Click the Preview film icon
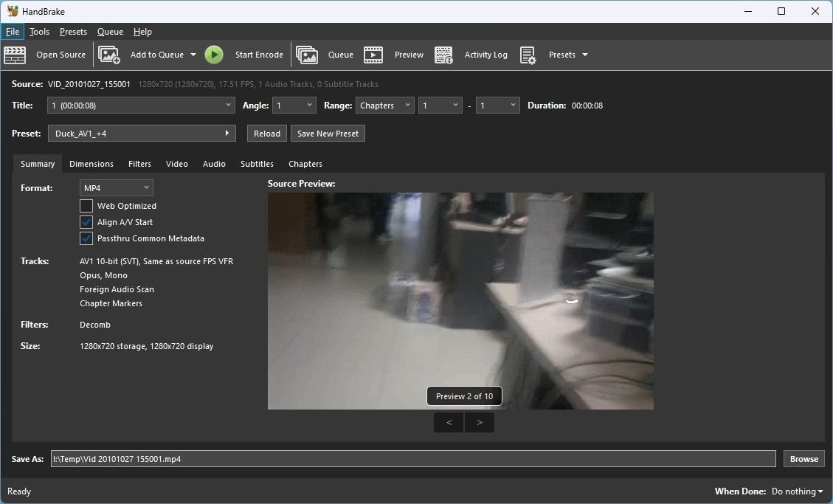The image size is (833, 504). (373, 55)
